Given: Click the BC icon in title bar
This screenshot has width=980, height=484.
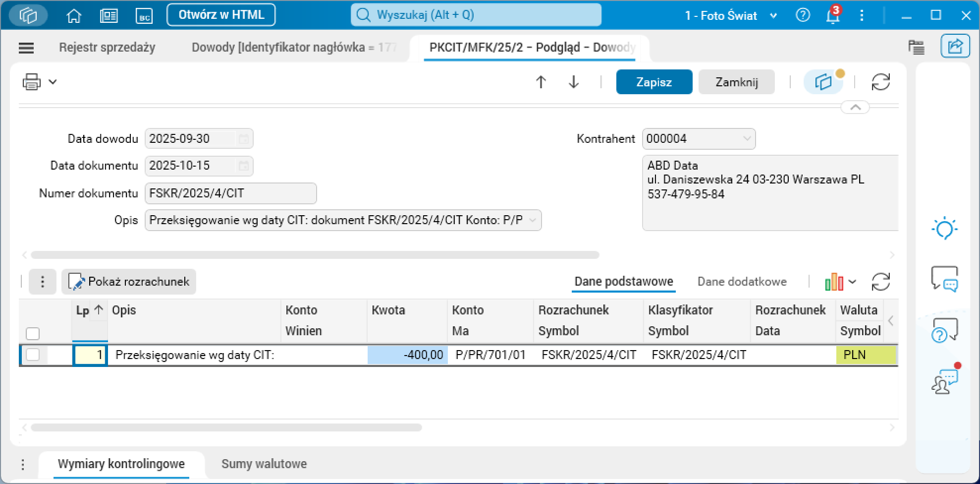Looking at the screenshot, I should [144, 16].
